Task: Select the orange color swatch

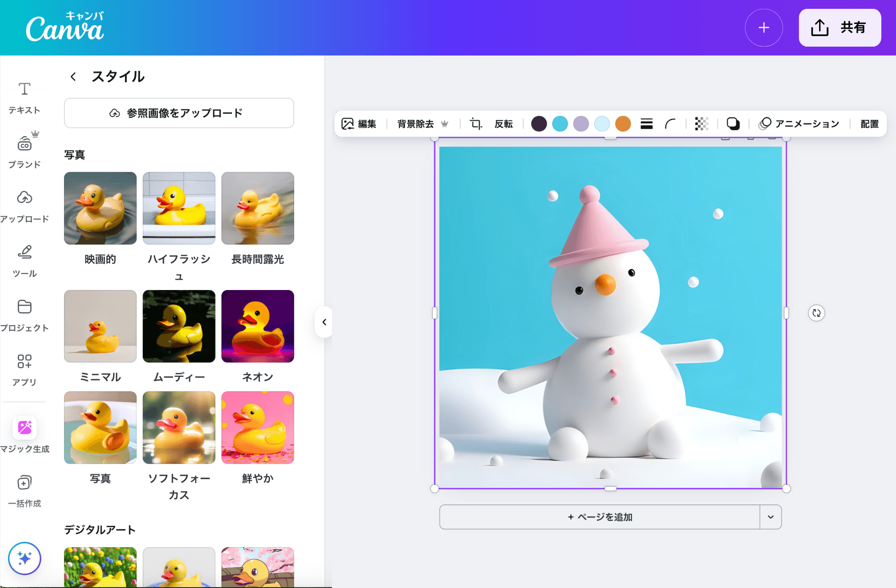Action: [623, 123]
